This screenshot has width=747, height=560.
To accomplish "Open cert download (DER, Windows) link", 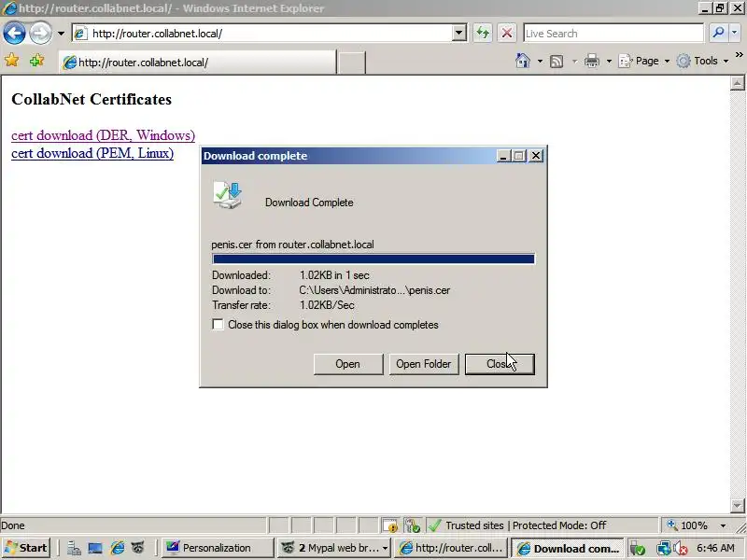I will [x=103, y=135].
